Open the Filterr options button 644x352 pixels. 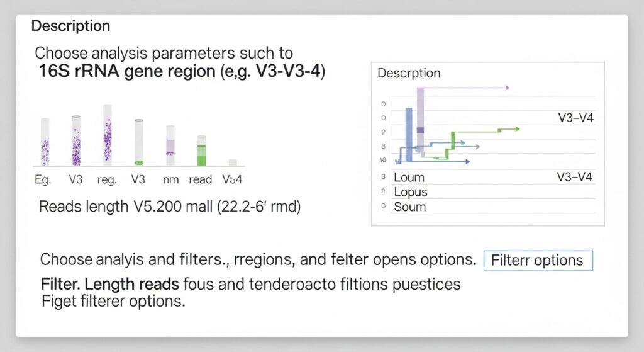click(538, 260)
